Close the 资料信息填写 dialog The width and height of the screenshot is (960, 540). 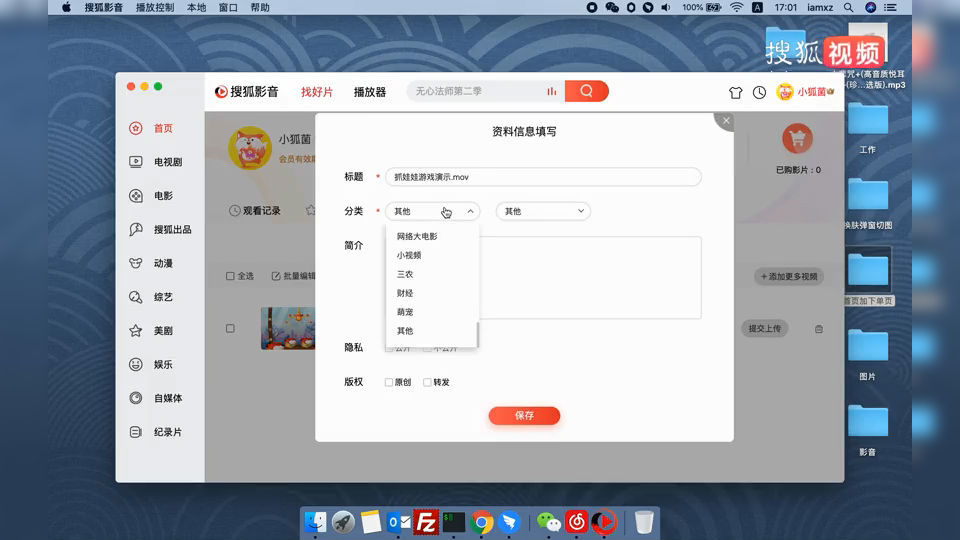point(726,121)
